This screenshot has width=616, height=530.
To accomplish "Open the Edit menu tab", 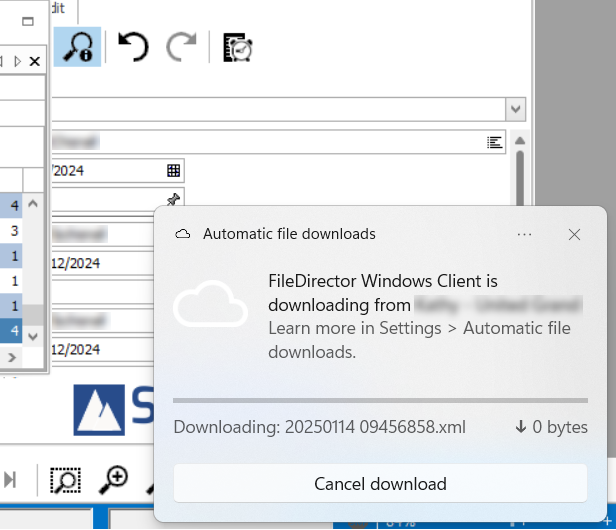I will point(58,8).
